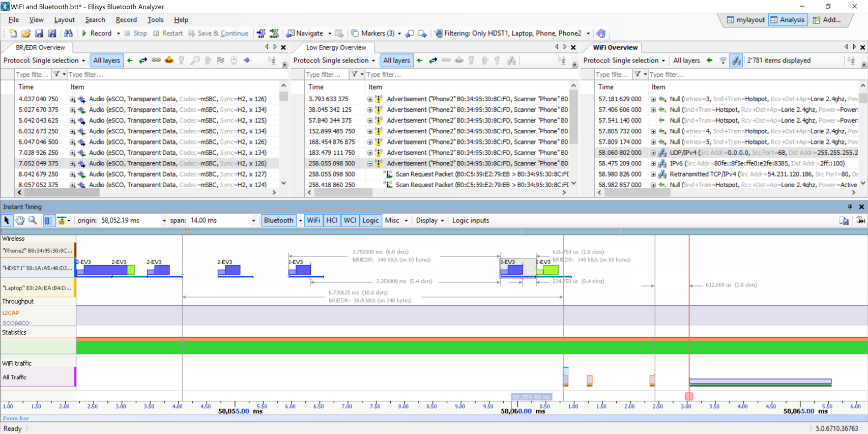
Task: Pin the Instant Timing panel
Action: 850,207
